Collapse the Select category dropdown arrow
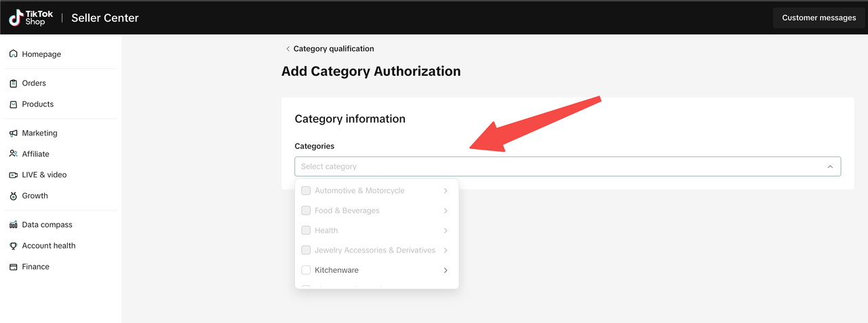Viewport: 868px width, 323px height. (x=830, y=167)
